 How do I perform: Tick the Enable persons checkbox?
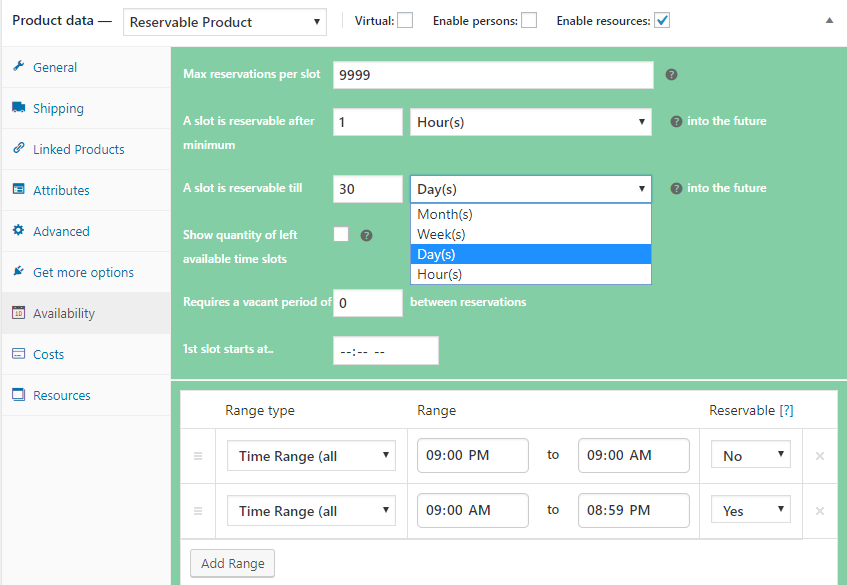529,21
